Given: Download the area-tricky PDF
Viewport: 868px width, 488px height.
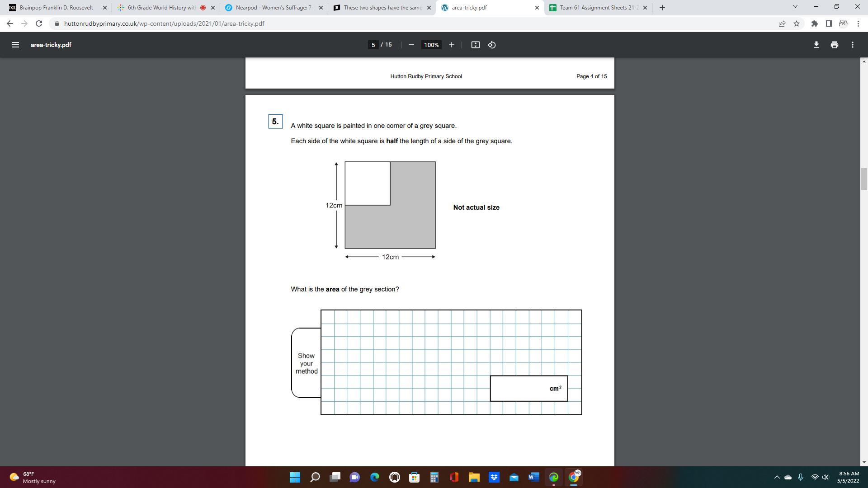Looking at the screenshot, I should coord(816,45).
